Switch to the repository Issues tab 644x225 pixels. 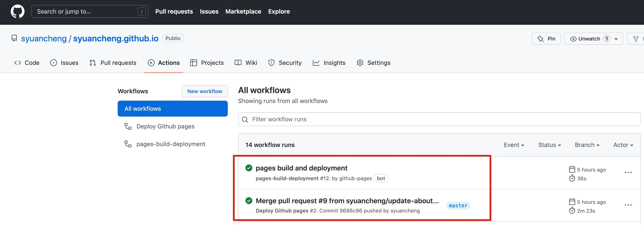click(64, 63)
